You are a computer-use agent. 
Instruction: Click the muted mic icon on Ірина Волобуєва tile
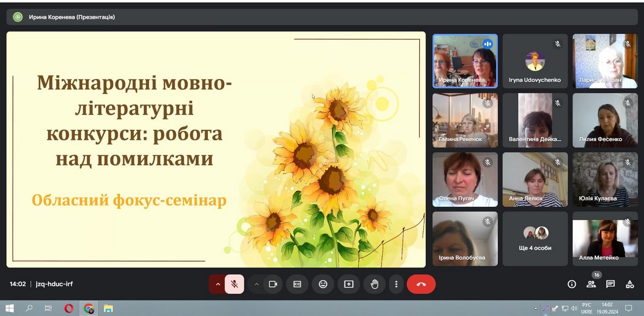click(x=488, y=221)
